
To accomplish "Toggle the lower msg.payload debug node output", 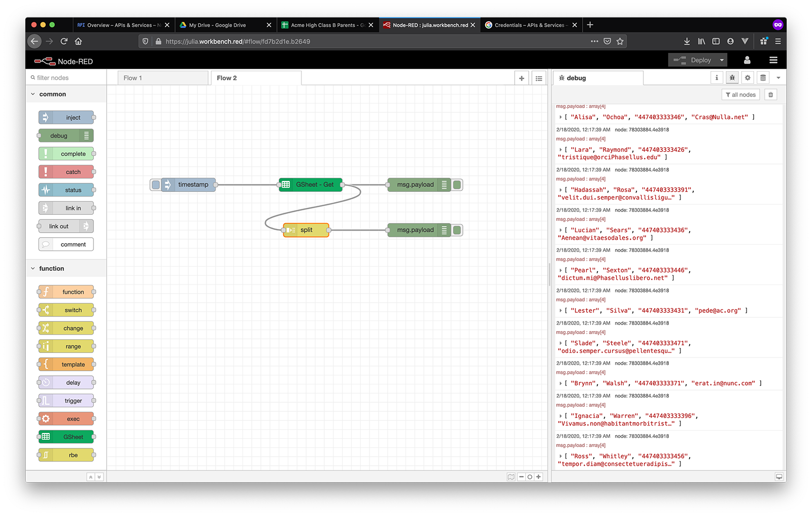I will pos(457,230).
